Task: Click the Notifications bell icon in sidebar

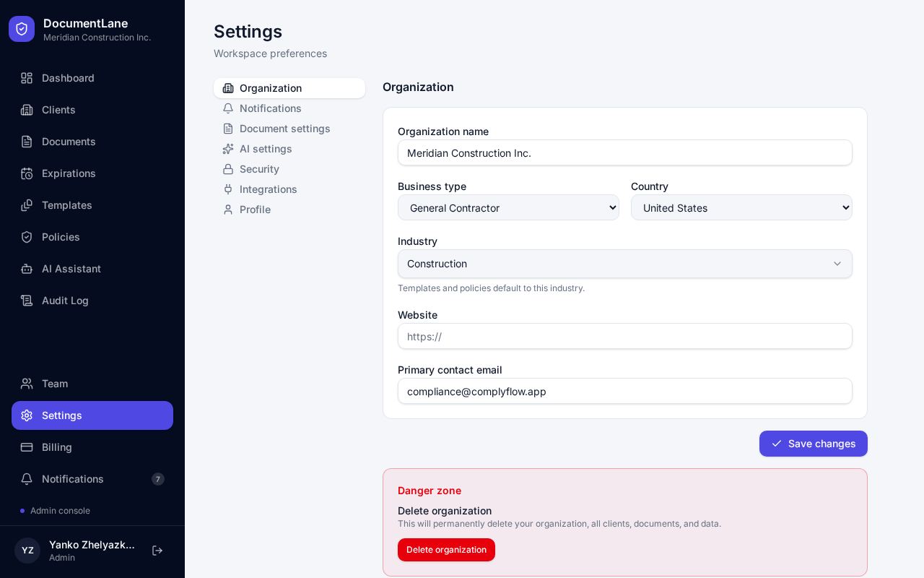Action: (x=27, y=479)
